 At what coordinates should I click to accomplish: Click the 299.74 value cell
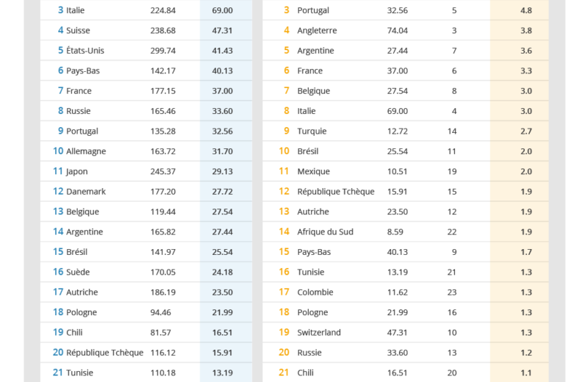[162, 51]
